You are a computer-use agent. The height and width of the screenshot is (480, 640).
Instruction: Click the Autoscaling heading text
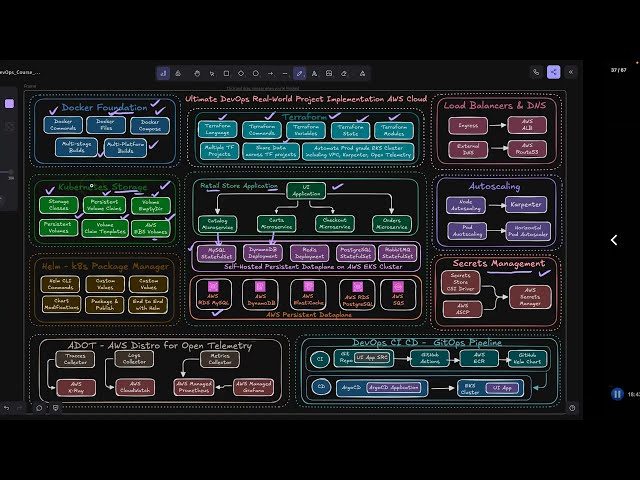(x=494, y=187)
